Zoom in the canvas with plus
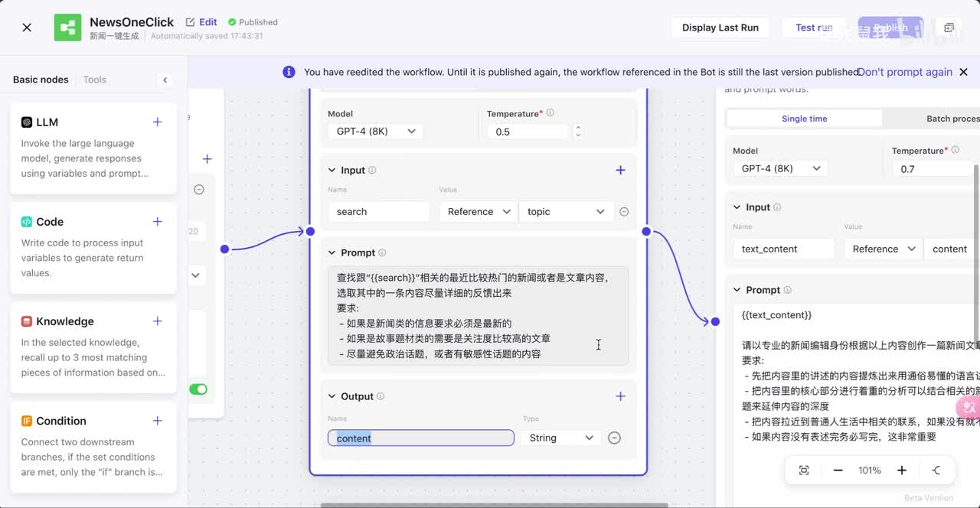This screenshot has height=508, width=980. [902, 471]
